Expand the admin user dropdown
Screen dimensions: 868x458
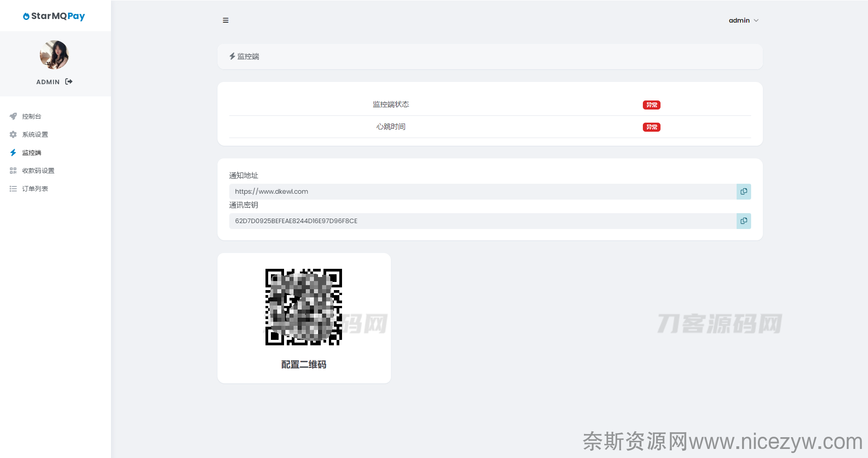(743, 20)
